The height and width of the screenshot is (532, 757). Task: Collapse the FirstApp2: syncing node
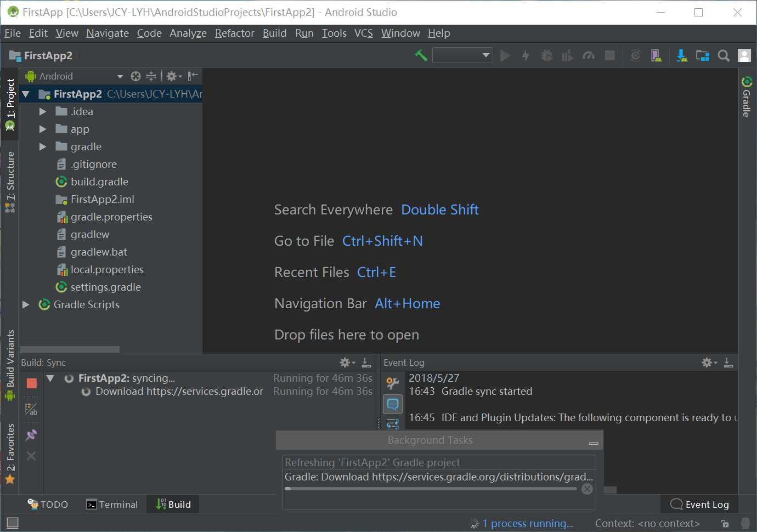[50, 378]
